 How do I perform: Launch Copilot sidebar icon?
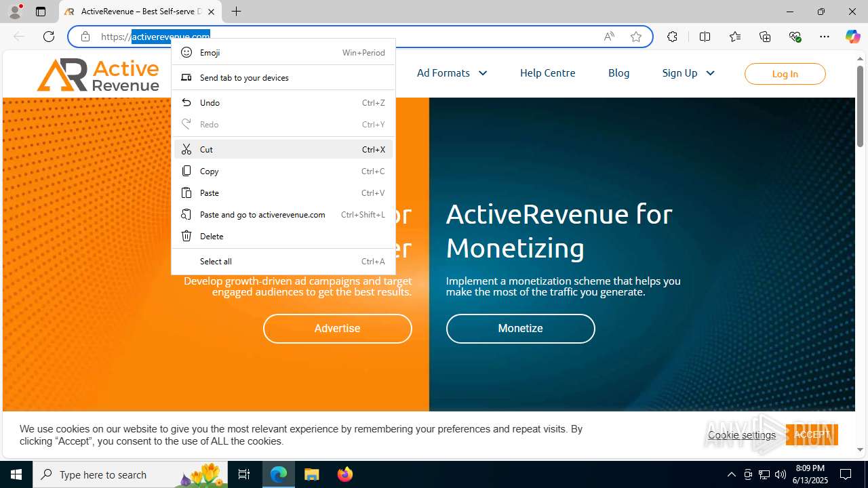point(852,37)
